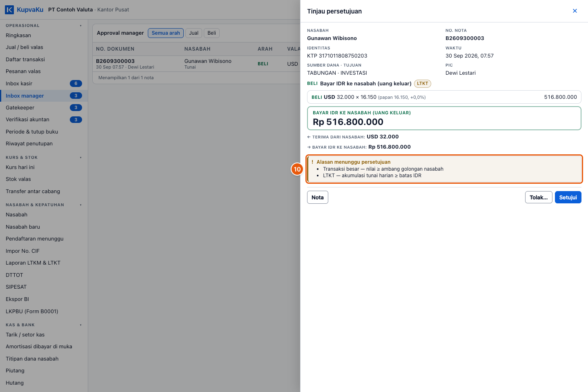Approve with the Setujui button

tap(568, 197)
